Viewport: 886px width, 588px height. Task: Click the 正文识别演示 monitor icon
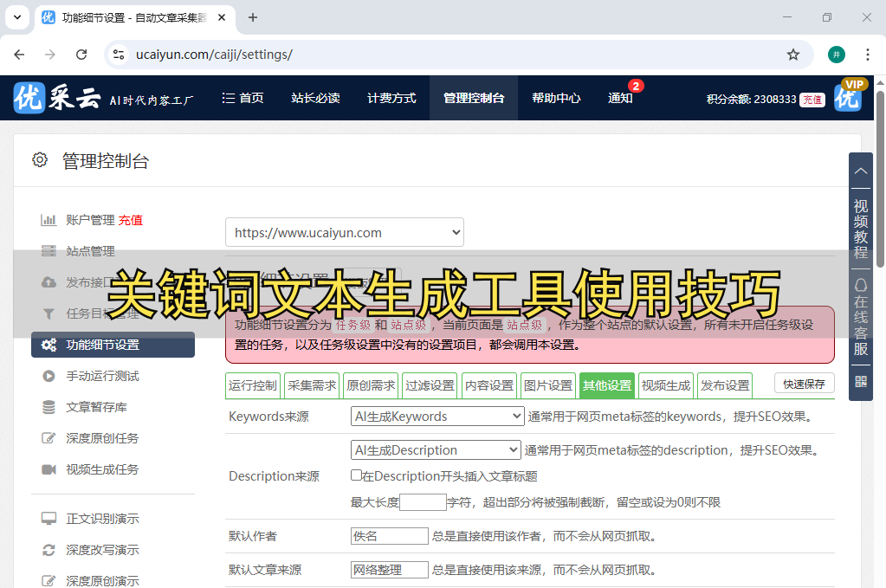coord(49,519)
